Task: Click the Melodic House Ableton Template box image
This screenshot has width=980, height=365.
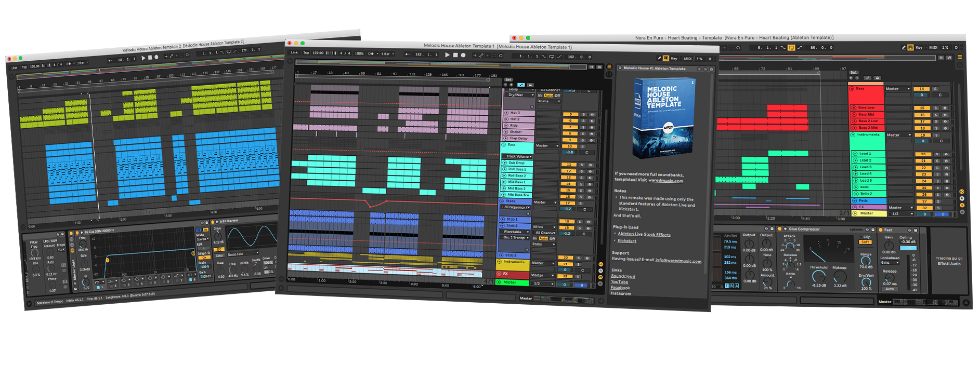Action: [x=663, y=118]
